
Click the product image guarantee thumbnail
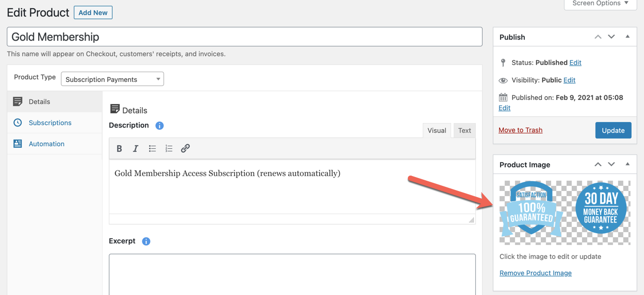pos(565,212)
